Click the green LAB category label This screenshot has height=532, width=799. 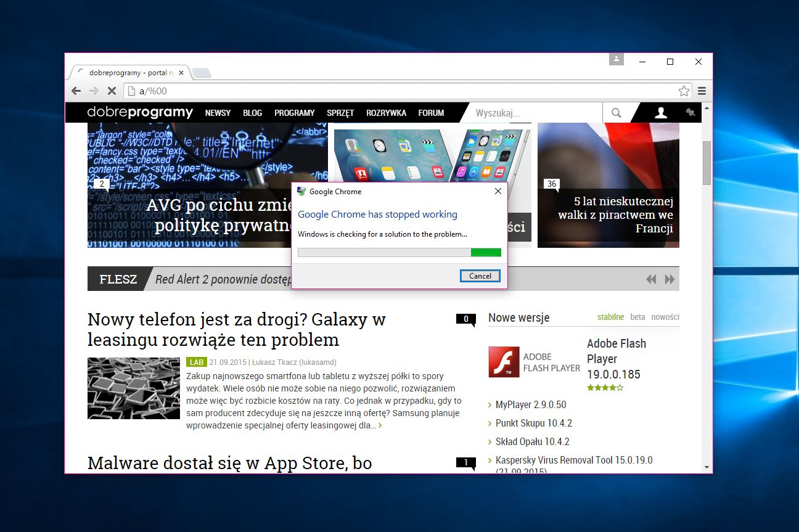(197, 362)
